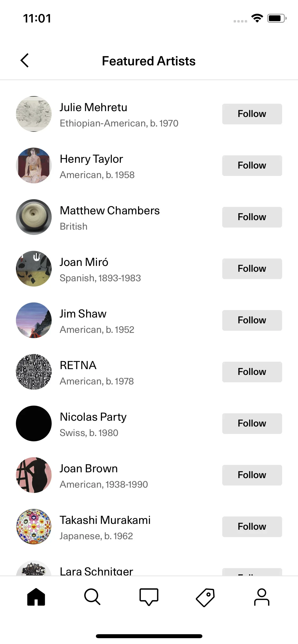Tap Follow for Takashi Murakami
Screen dimensions: 298x644
[252, 527]
